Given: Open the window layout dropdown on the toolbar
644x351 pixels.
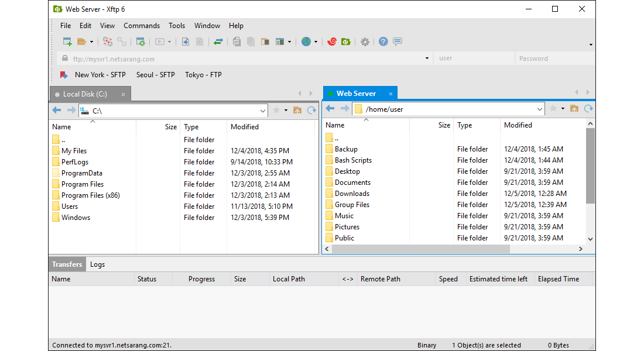Looking at the screenshot, I should pos(288,42).
